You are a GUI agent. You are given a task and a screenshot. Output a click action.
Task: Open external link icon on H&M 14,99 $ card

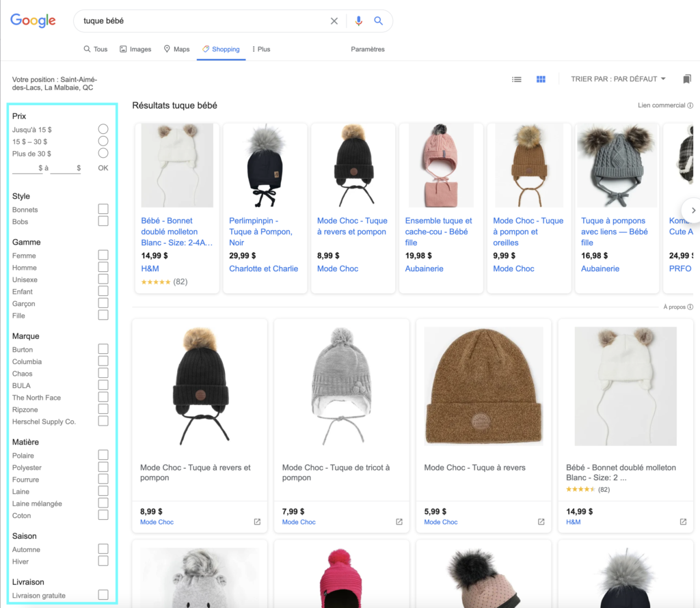tap(683, 522)
